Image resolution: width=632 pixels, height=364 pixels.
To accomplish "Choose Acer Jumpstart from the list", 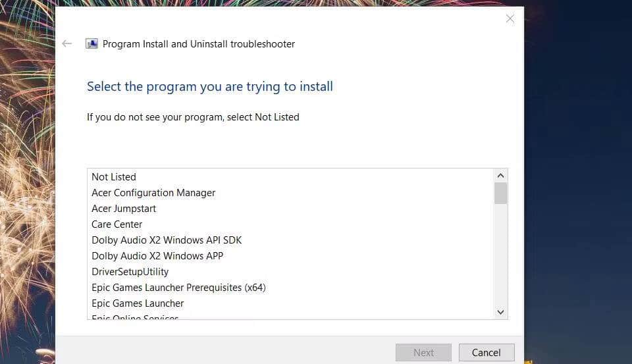I will pyautogui.click(x=124, y=209).
